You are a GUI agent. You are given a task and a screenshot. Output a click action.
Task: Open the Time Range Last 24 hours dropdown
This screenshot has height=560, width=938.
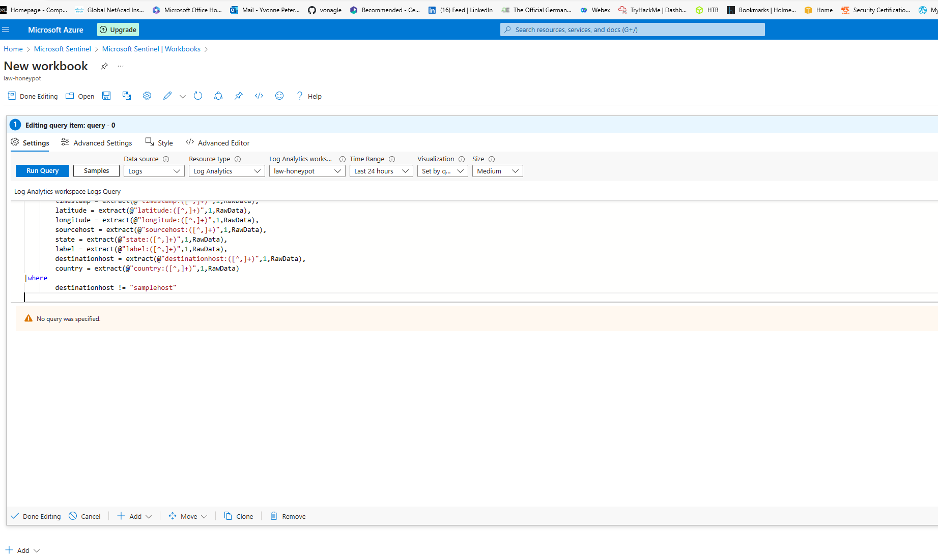click(382, 171)
